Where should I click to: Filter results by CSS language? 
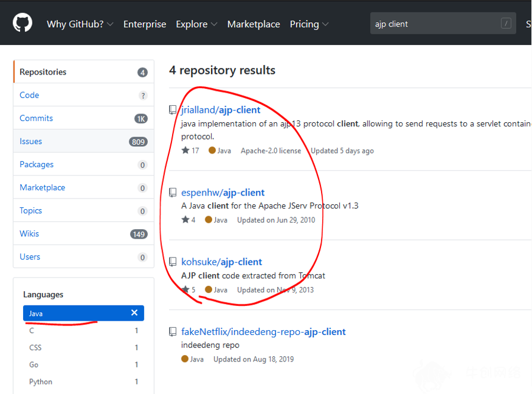83,347
